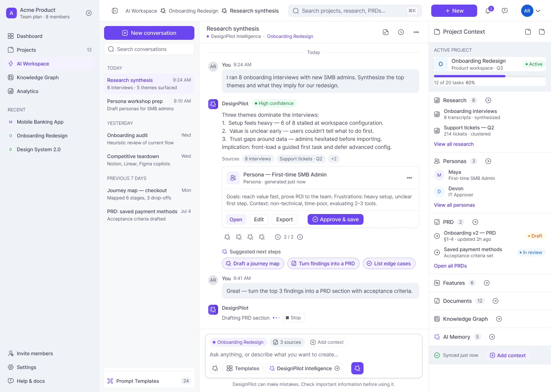Expand the Features section
This screenshot has height=392, width=551.
click(x=487, y=283)
